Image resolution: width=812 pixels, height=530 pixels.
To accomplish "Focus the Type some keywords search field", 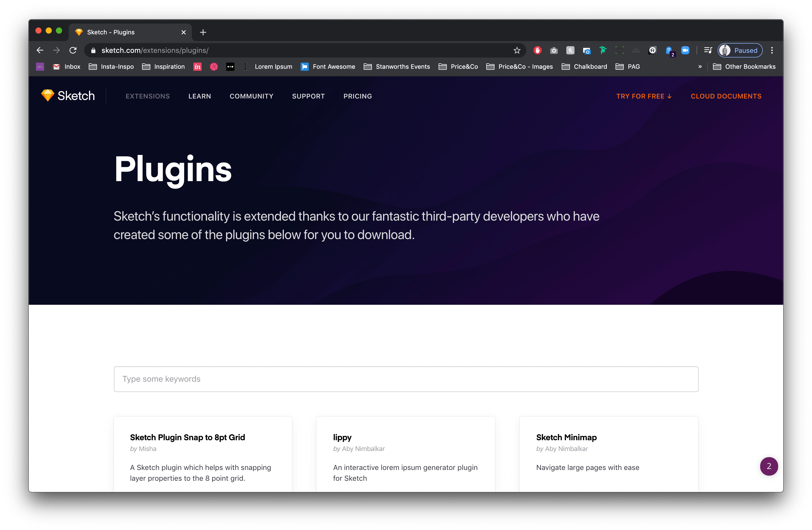I will point(406,379).
